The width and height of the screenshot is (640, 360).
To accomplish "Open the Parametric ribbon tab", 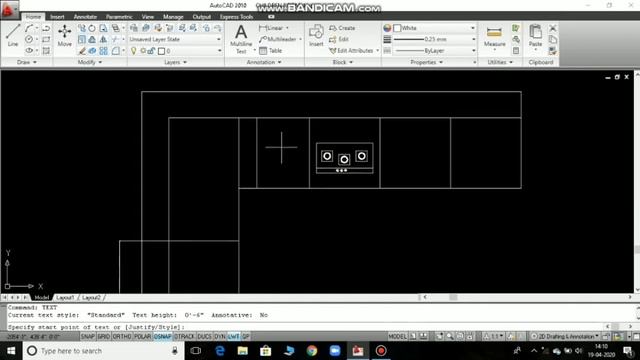I will click(x=119, y=17).
